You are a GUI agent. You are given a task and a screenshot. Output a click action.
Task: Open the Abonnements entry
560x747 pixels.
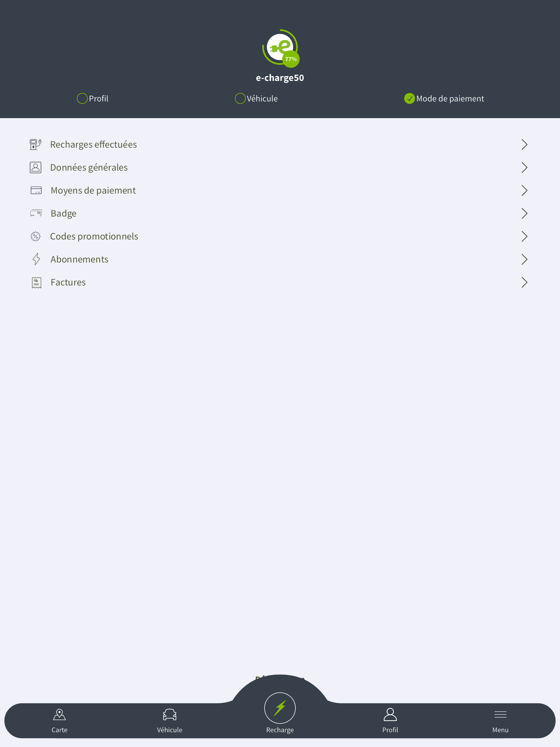[280, 259]
